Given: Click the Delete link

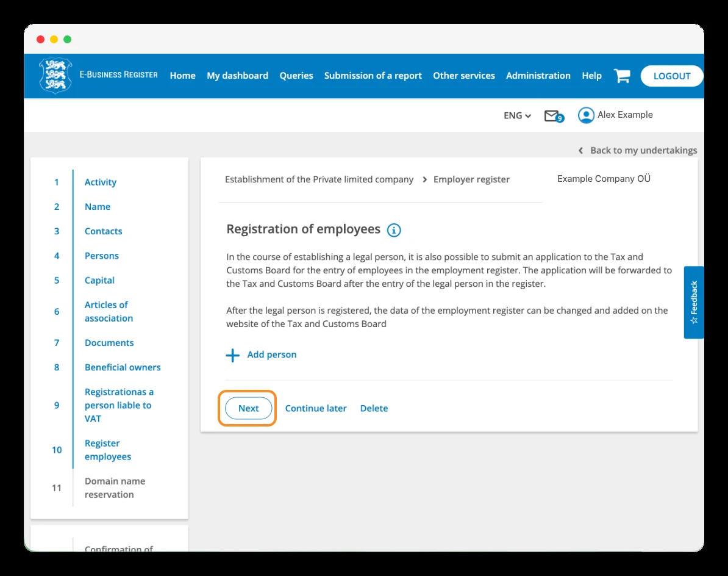Looking at the screenshot, I should 374,408.
